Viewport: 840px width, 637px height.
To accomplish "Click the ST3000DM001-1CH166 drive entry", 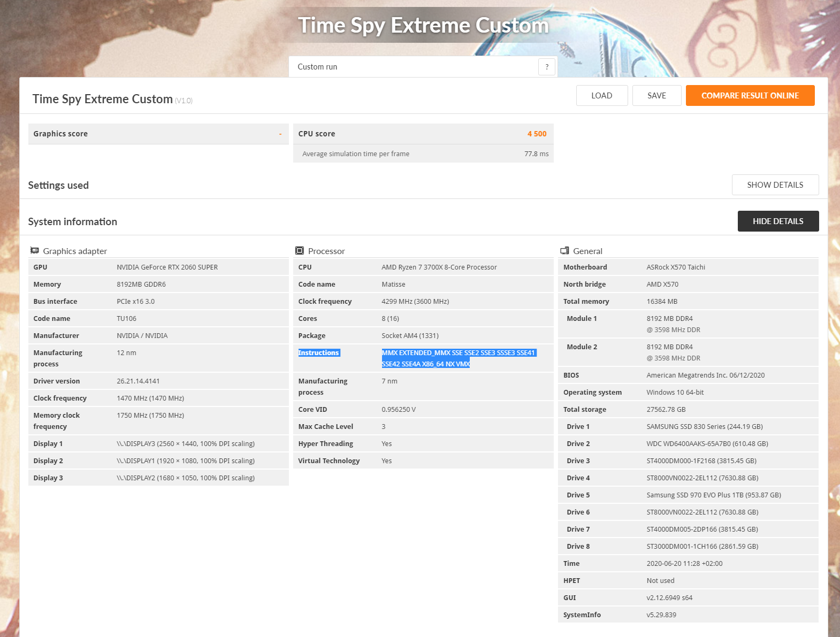I will (x=702, y=546).
